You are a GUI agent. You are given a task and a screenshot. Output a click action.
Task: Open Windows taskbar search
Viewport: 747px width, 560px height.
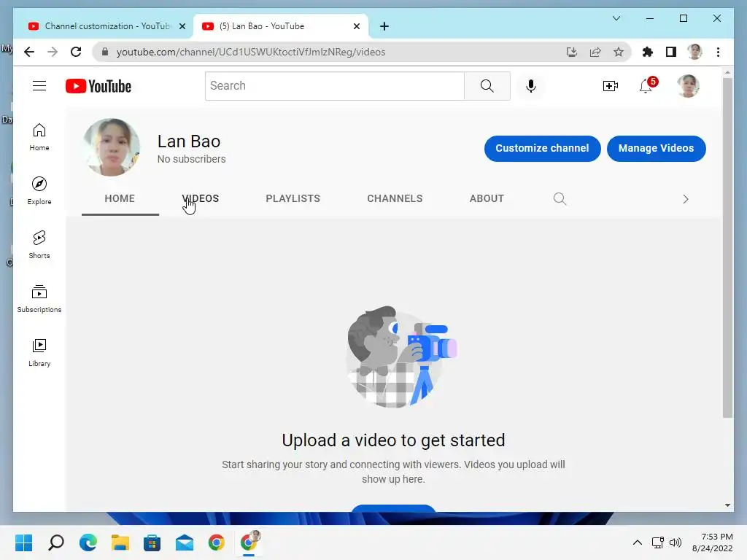(55, 542)
